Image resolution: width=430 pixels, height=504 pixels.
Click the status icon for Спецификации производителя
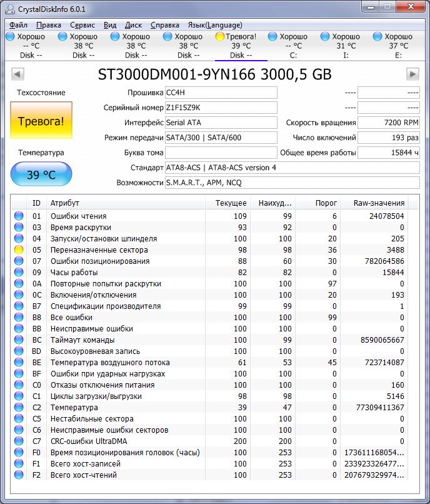point(19,306)
